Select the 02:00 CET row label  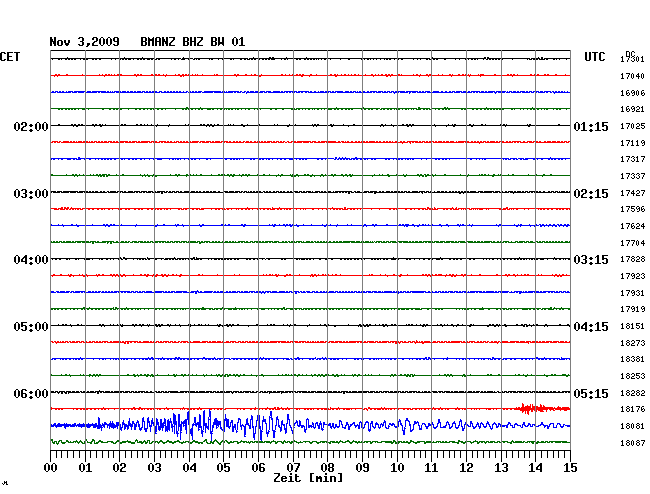pyautogui.click(x=31, y=126)
